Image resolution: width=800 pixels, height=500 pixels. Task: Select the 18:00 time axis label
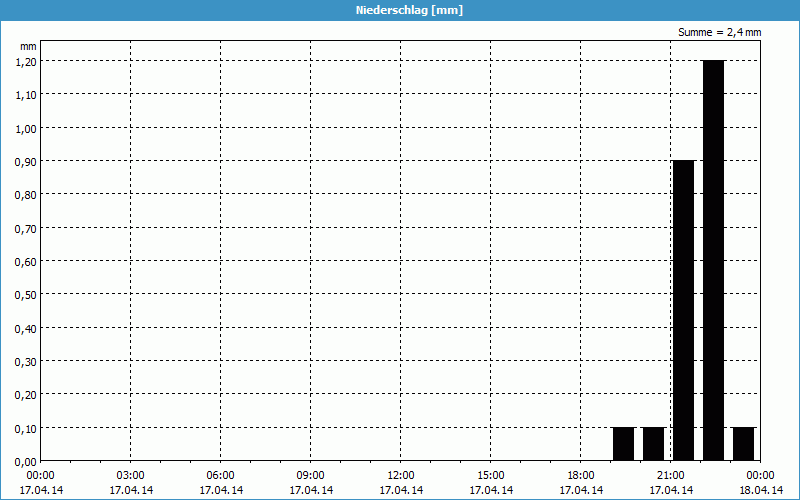(581, 475)
